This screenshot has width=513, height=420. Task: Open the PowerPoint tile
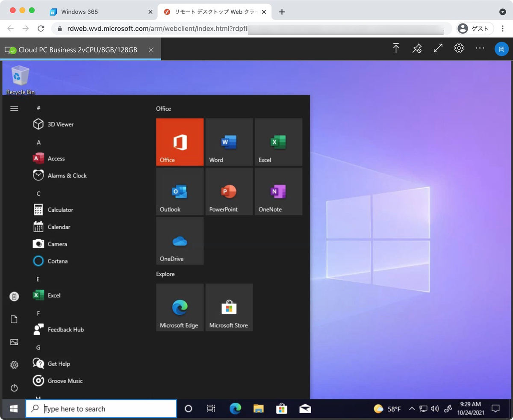(x=229, y=191)
